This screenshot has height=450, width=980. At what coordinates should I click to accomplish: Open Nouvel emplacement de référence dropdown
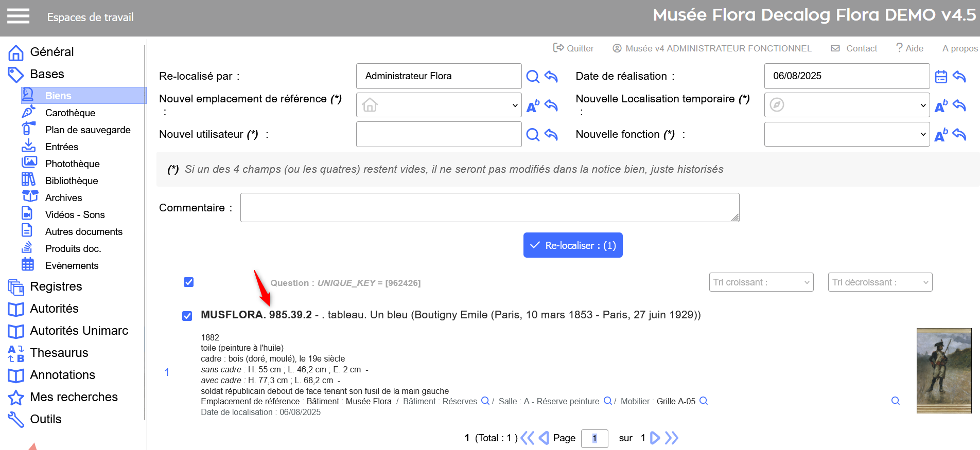tap(439, 105)
